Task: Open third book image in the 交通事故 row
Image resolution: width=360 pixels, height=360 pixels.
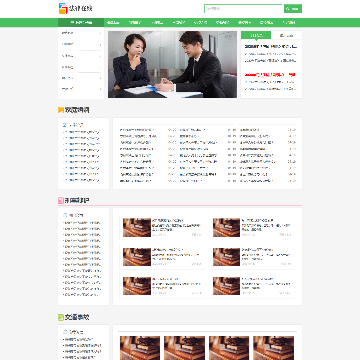Action: pos(229,348)
